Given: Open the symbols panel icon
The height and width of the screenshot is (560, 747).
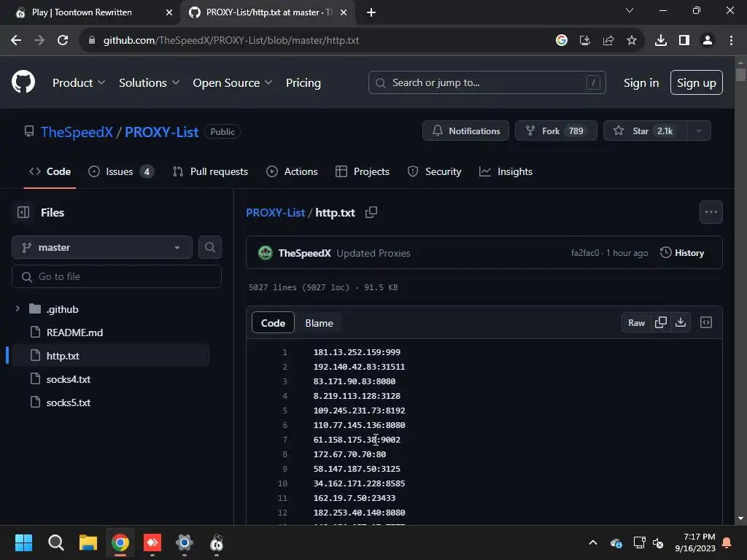Looking at the screenshot, I should click(705, 322).
